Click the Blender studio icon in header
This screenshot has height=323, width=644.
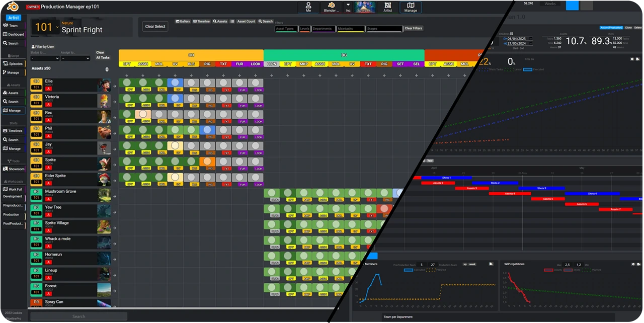tap(331, 7)
